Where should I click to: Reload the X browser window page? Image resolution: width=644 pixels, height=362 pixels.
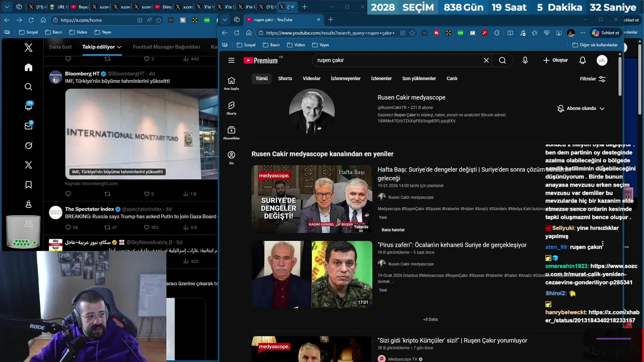click(x=31, y=20)
